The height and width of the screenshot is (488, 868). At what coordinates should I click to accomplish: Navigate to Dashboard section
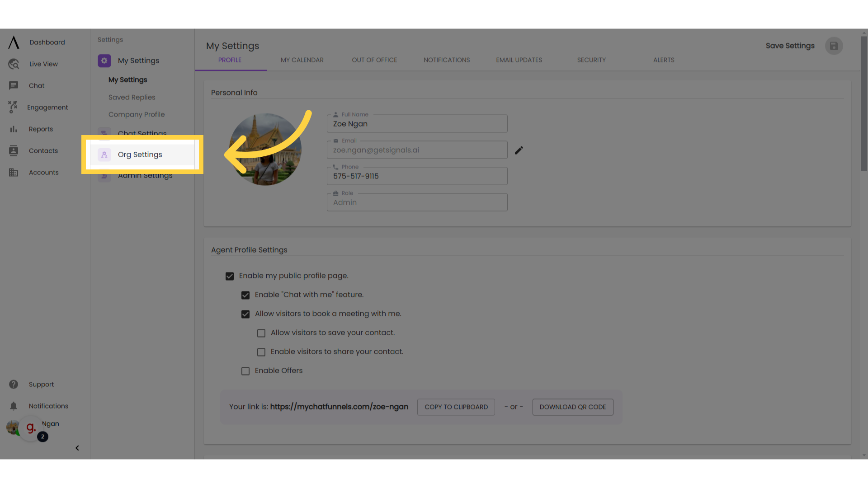(47, 42)
